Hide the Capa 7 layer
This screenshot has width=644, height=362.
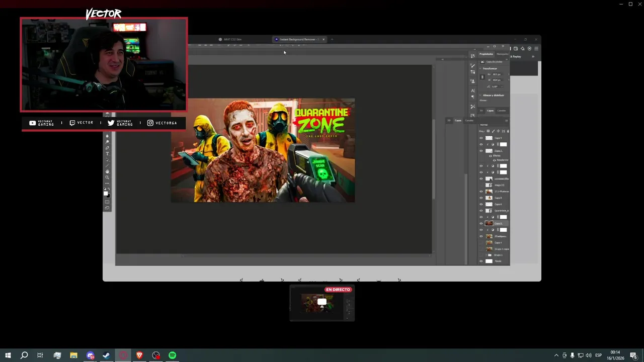(481, 151)
